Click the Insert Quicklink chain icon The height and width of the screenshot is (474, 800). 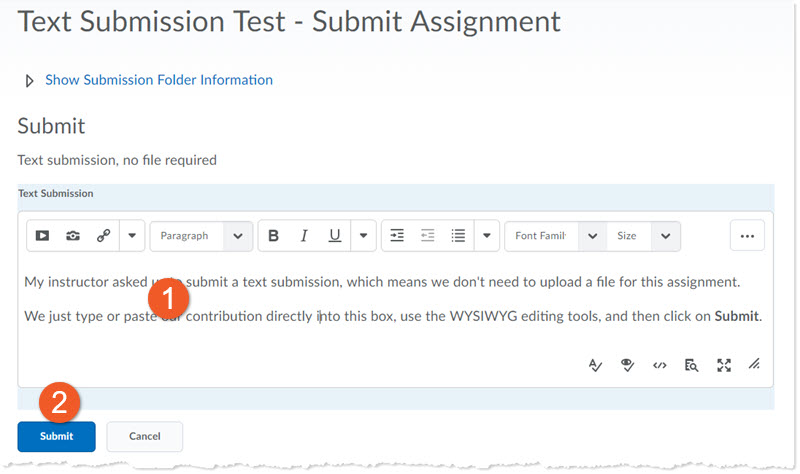pos(103,236)
